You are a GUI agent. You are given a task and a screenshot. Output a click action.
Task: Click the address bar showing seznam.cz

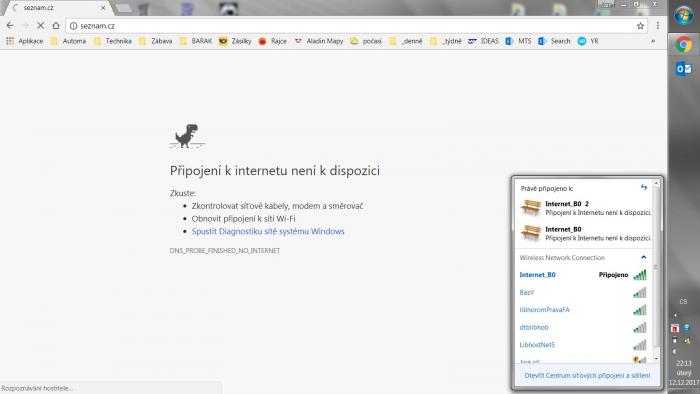click(x=353, y=26)
